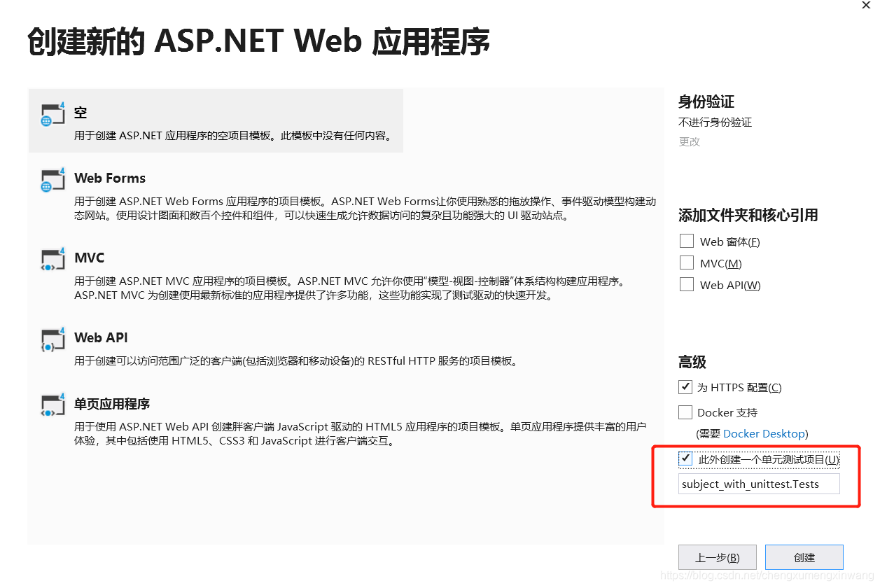Click the 创建 button
The height and width of the screenshot is (588, 880).
pyautogui.click(x=804, y=557)
